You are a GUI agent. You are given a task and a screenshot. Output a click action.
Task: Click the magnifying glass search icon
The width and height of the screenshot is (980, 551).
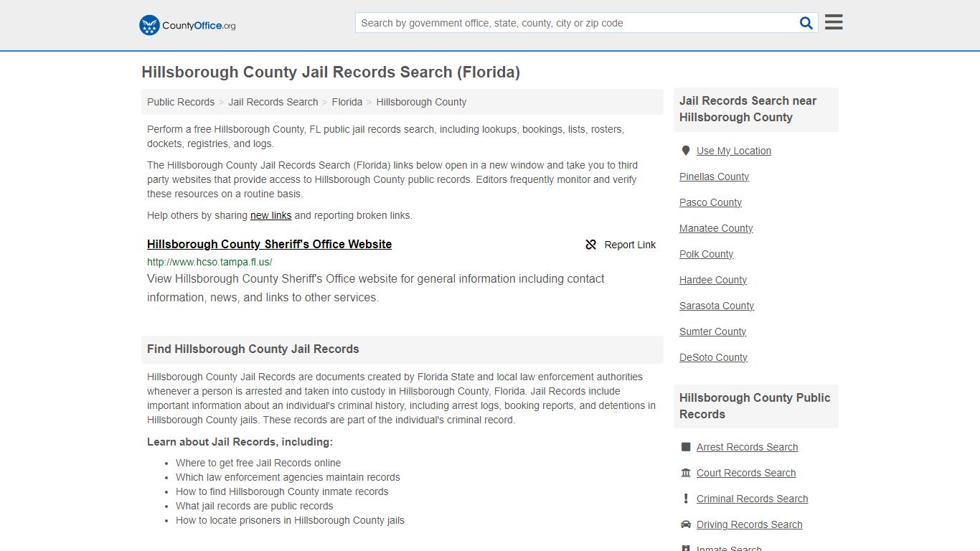point(806,22)
